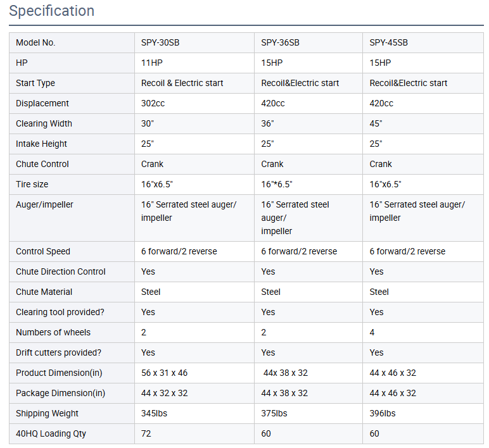Select the 45" clearing width value
This screenshot has height=448, width=489.
[376, 124]
